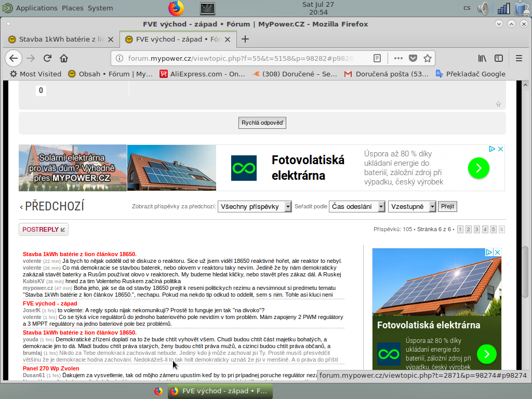Screen dimensions: 532x399
Task: Open the System menu
Action: (x=100, y=8)
